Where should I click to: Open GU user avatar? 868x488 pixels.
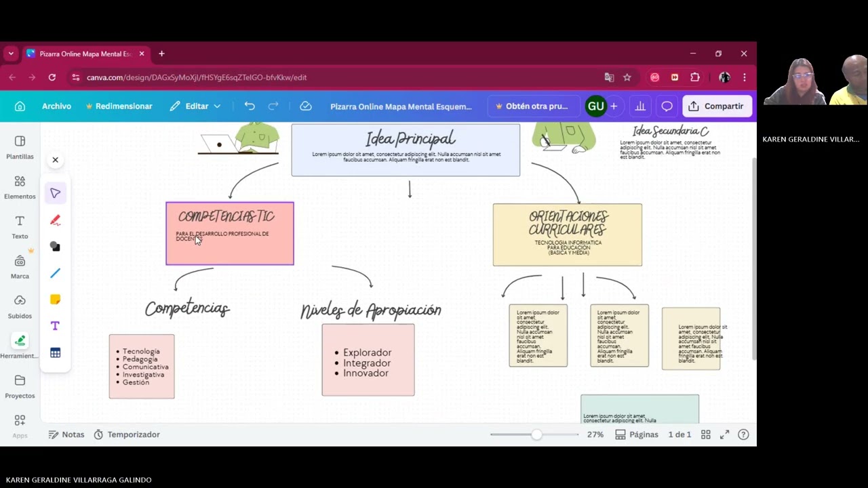point(595,106)
